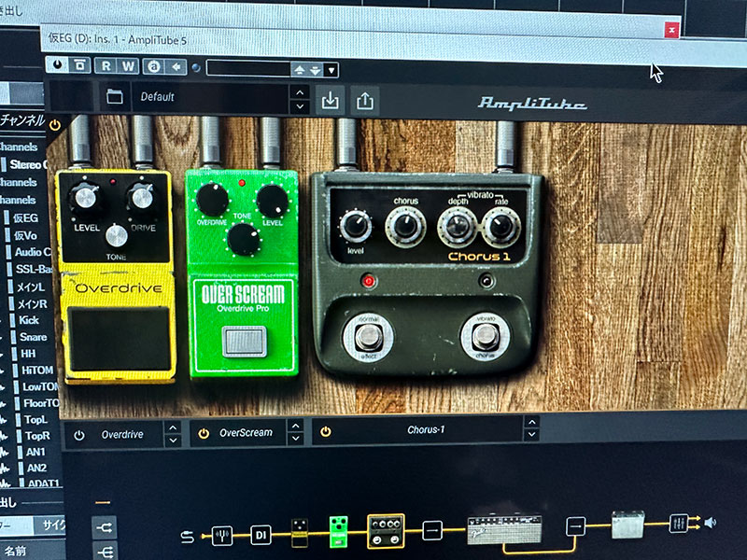
Task: Click the upper signal routing icon
Action: tap(105, 527)
